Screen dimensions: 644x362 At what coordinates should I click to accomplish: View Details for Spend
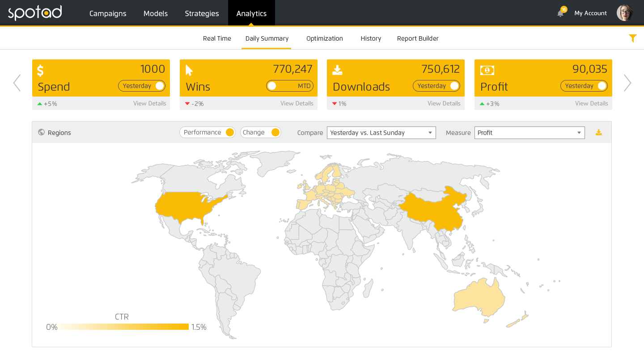[x=150, y=103]
